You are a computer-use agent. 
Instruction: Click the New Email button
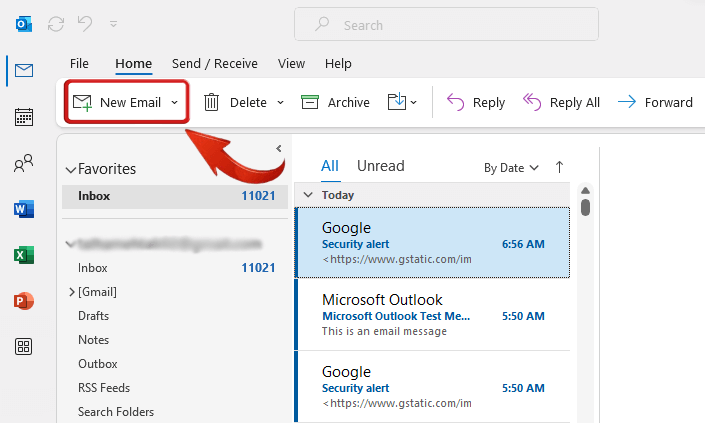[117, 102]
